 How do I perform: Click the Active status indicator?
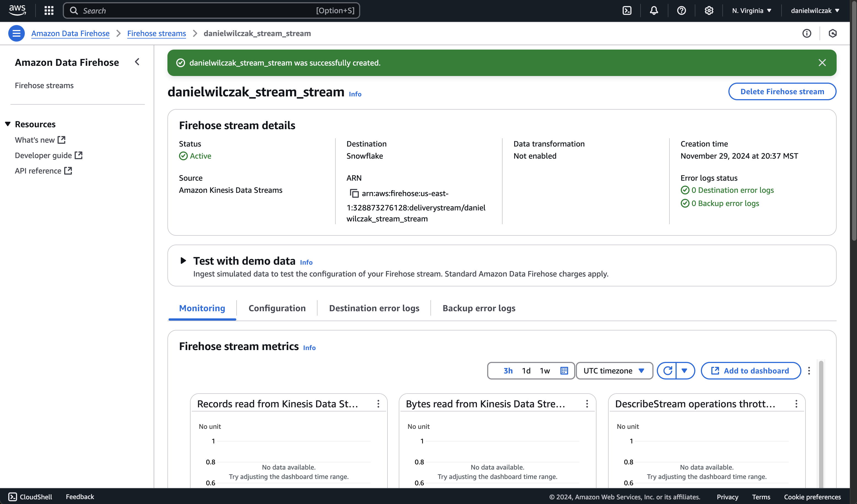(195, 156)
